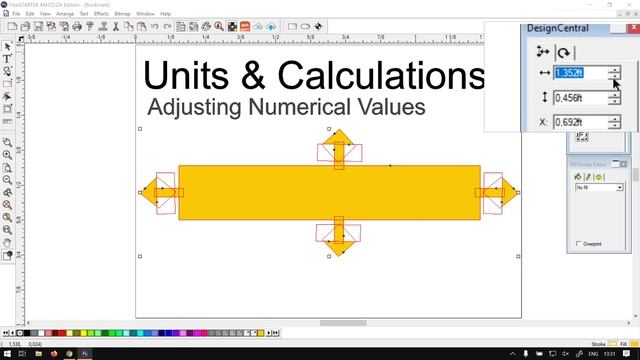Click the fill bucket tab in Fill/Stroke Editor
This screenshot has width=640, height=360.
pos(578,177)
